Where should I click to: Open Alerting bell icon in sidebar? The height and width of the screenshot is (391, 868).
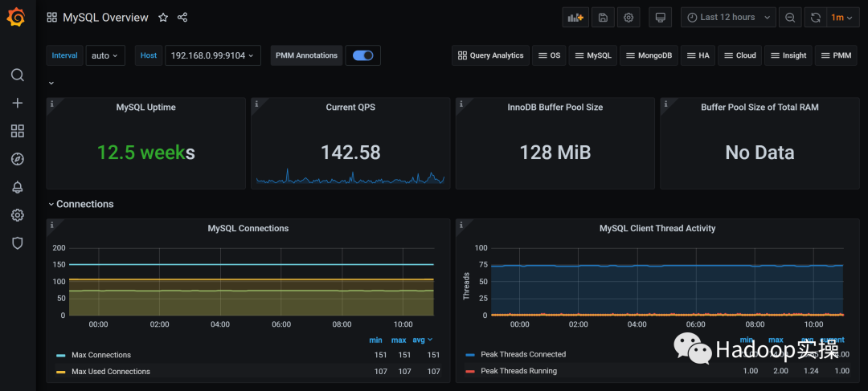click(x=18, y=187)
